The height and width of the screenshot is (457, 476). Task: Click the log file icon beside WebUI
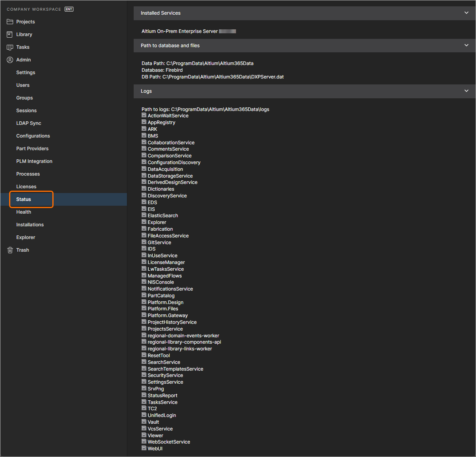point(144,448)
